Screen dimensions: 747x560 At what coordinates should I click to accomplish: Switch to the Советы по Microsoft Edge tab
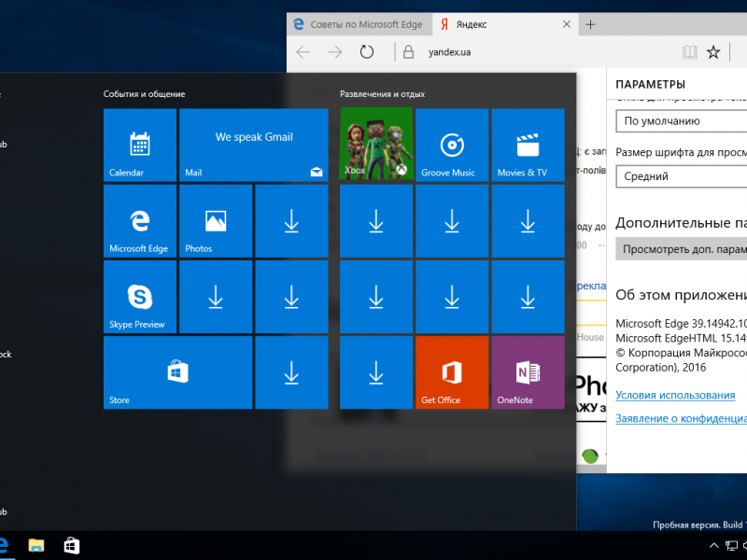359,24
